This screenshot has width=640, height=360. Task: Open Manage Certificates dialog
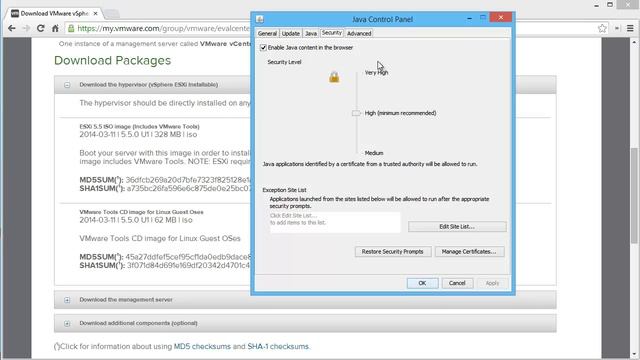469,252
